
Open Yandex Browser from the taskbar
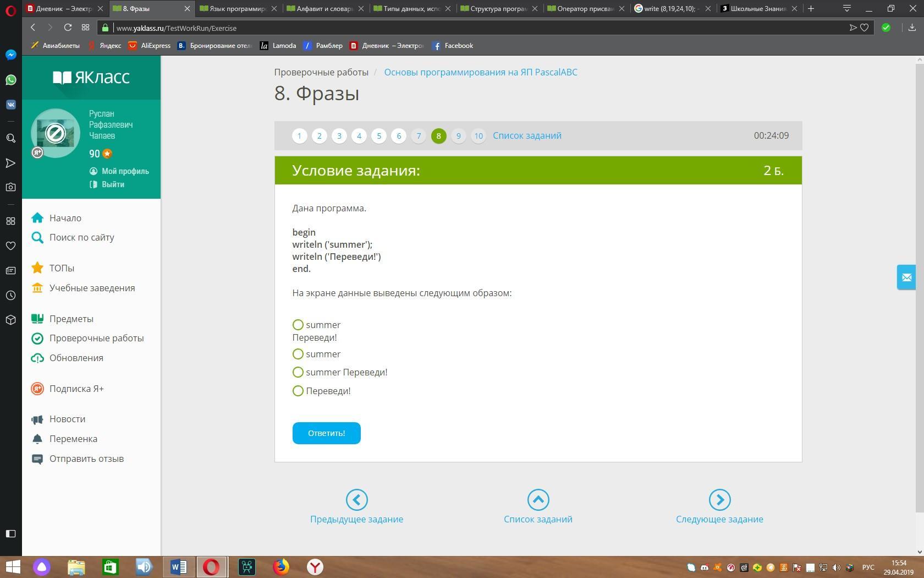click(315, 567)
